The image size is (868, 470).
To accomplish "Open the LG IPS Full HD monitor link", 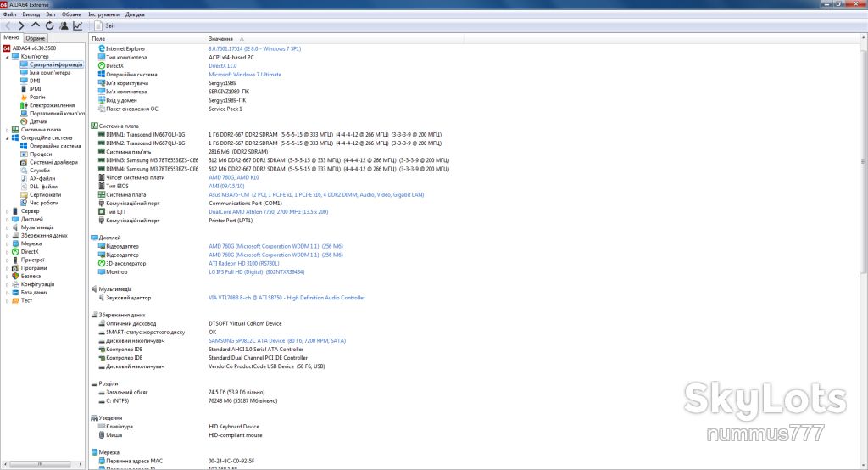I will pos(256,272).
